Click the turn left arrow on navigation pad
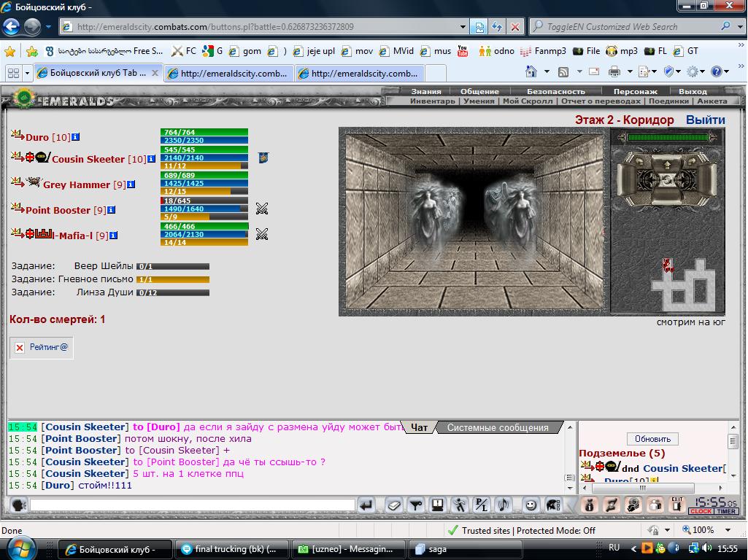Image resolution: width=748 pixels, height=560 pixels. coord(641,162)
